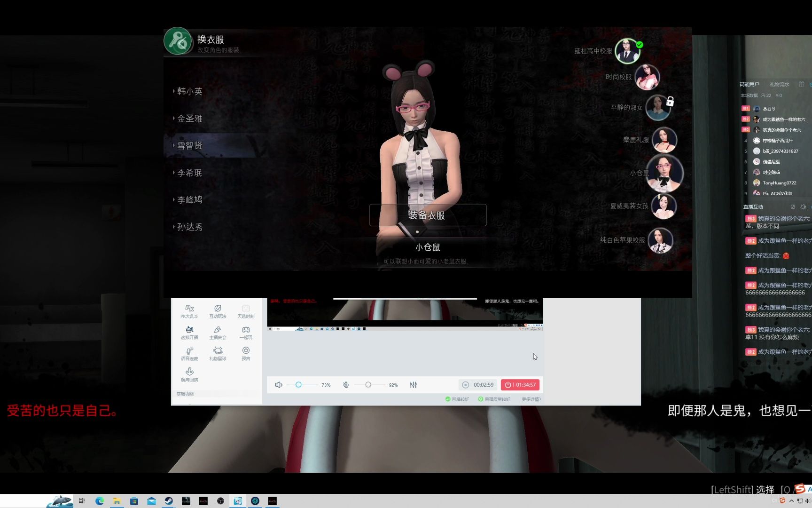Open the 虚拟开播 tool

pos(189,333)
